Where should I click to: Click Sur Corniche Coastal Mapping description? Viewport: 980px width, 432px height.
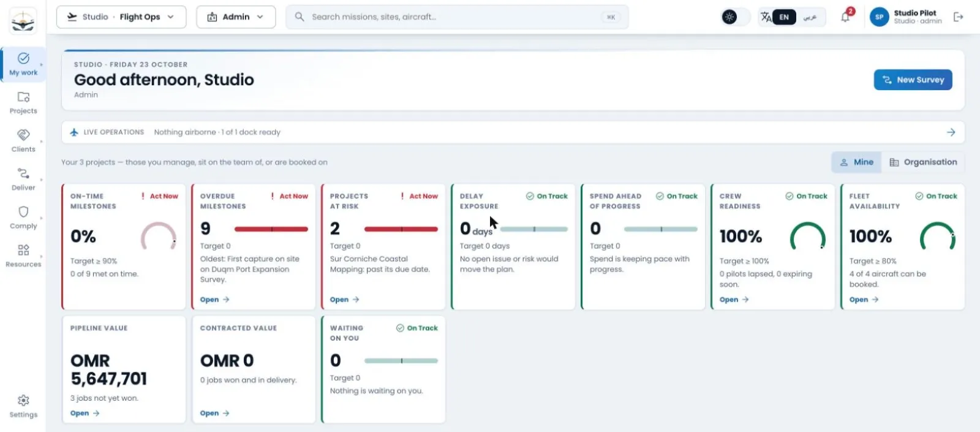tap(380, 264)
